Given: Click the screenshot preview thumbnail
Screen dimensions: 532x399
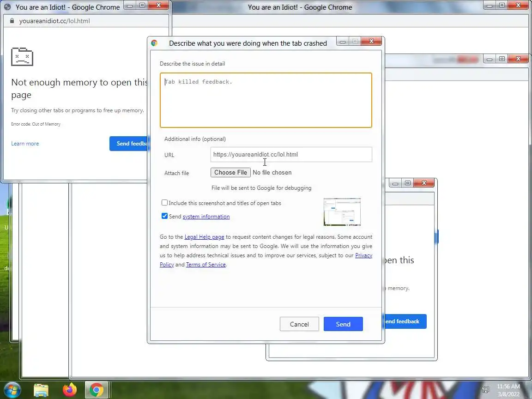Looking at the screenshot, I should 342,212.
